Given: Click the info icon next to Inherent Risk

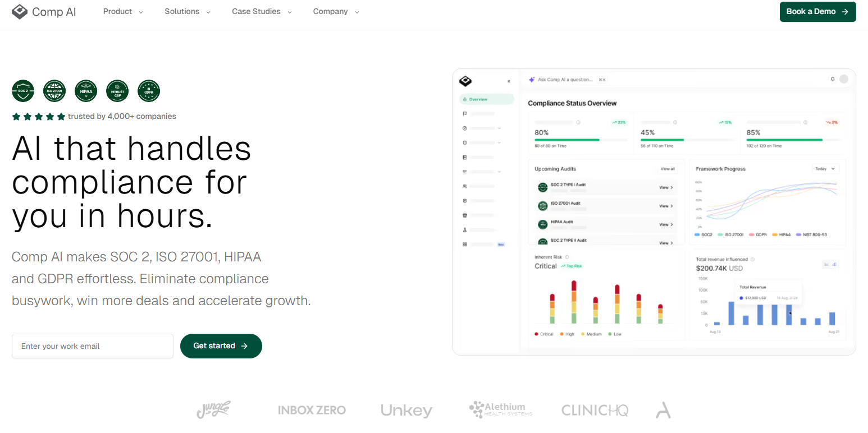Looking at the screenshot, I should tap(567, 257).
